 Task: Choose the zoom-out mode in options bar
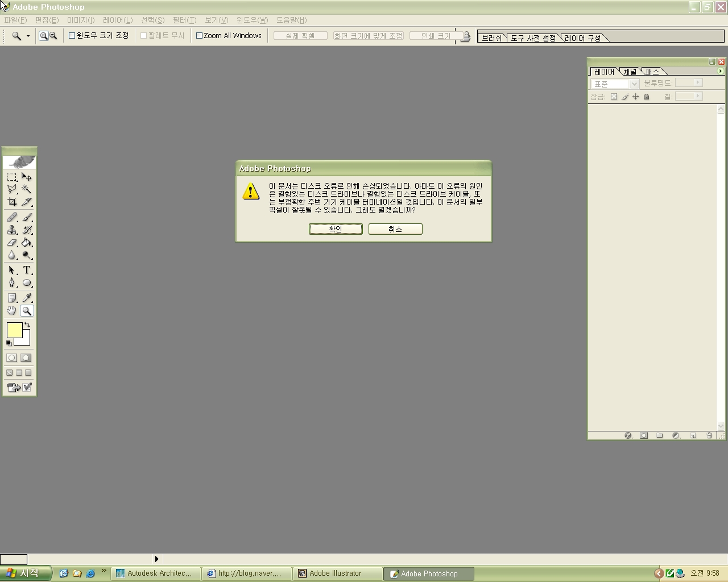(53, 36)
